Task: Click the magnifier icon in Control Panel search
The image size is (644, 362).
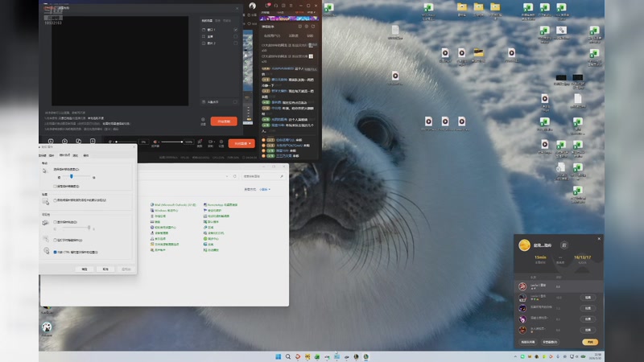Action: (282, 176)
